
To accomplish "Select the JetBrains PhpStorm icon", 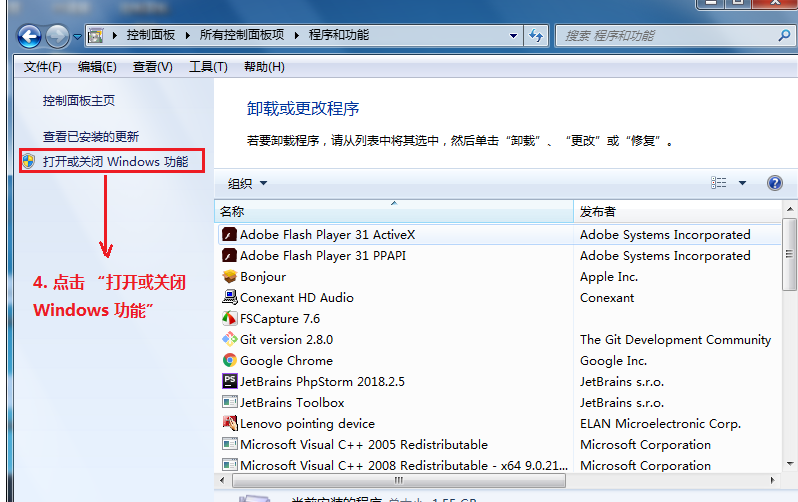I will click(x=230, y=381).
